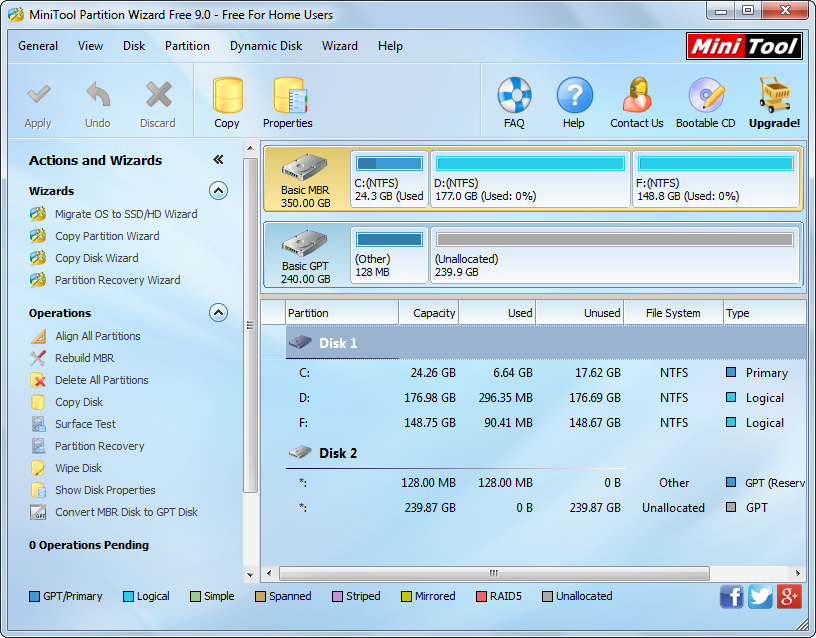Open the Partition menu

point(187,46)
